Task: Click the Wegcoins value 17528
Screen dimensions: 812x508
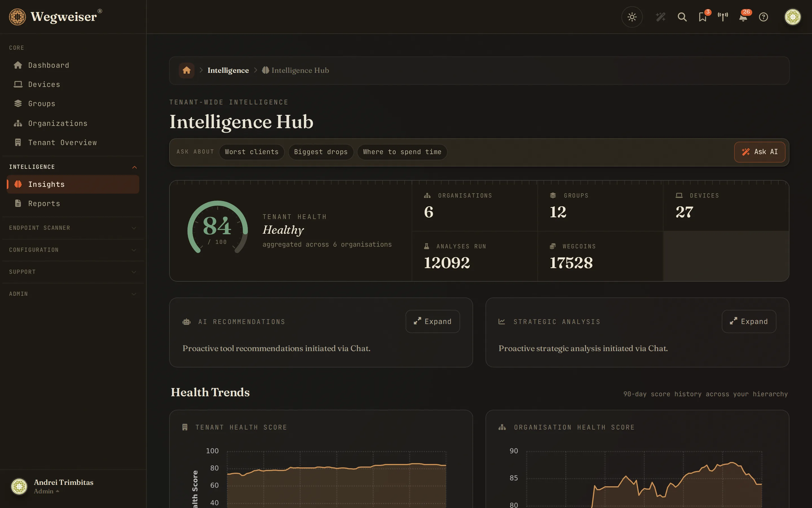Action: pyautogui.click(x=571, y=263)
